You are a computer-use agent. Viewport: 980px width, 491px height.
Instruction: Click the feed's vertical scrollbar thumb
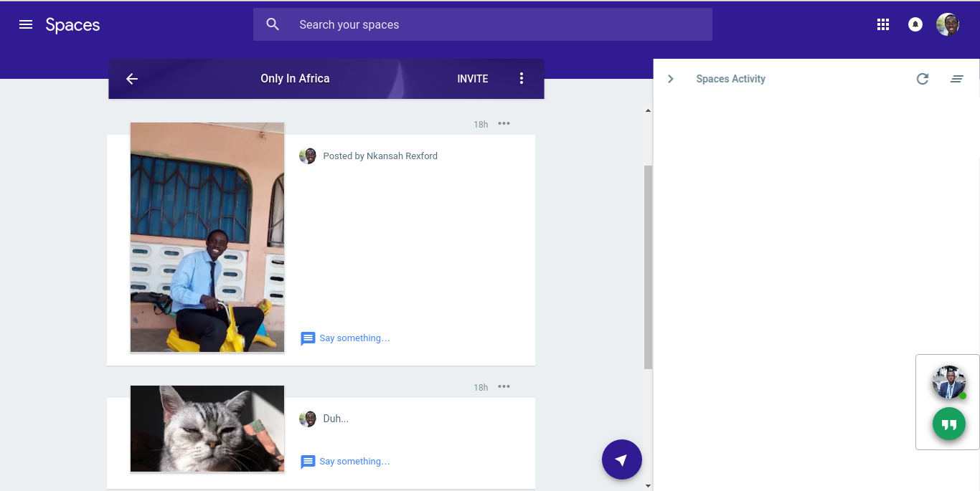point(648,267)
